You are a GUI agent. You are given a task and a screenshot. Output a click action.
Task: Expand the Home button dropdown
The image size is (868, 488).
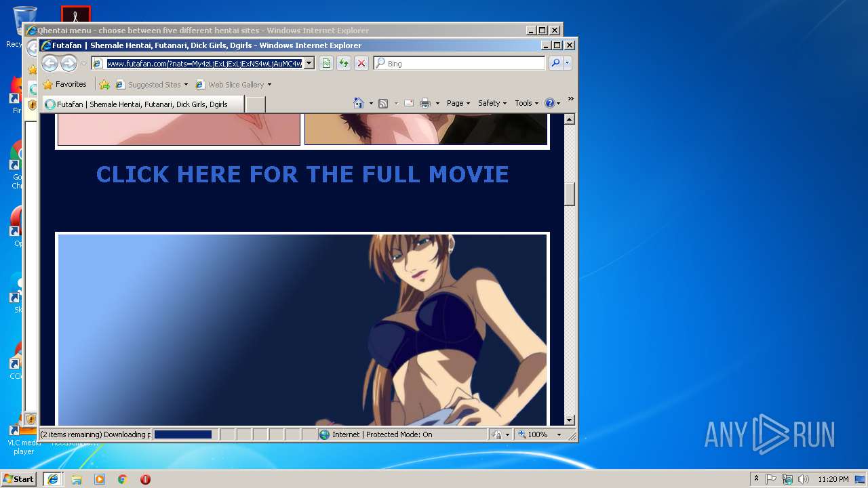pos(371,104)
